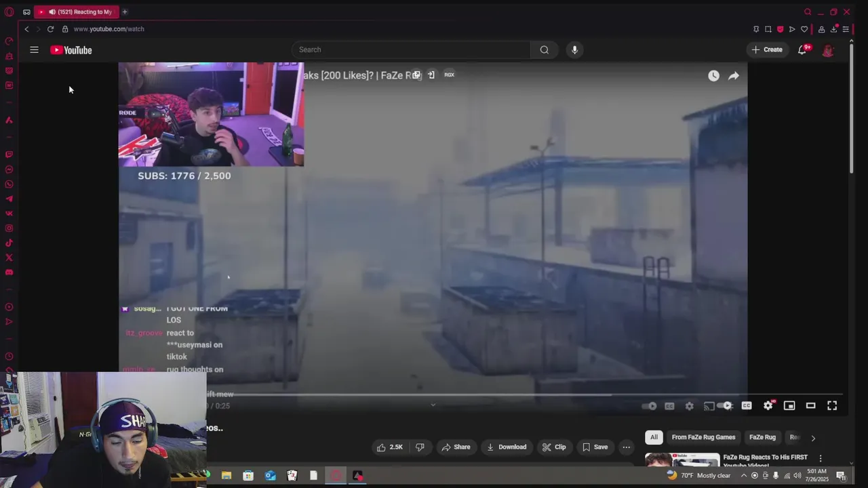Open the weather widget showing 70°F
The width and height of the screenshot is (868, 488).
pos(698,475)
